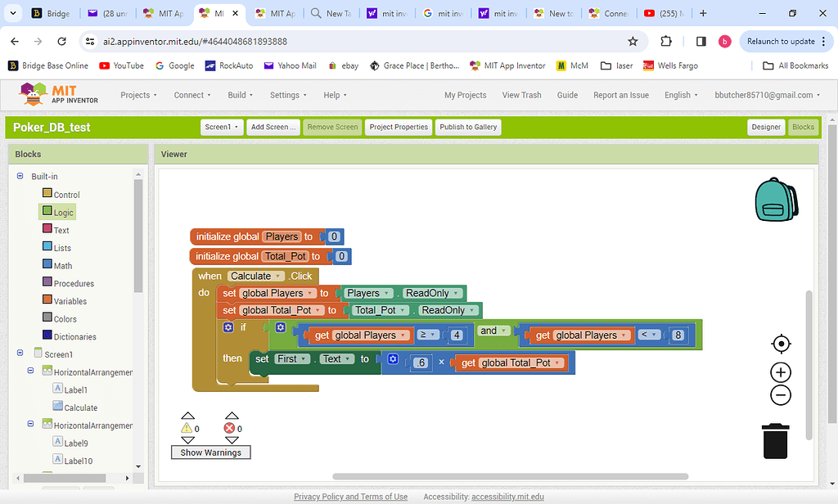Open the Build menu
Screen dimensions: 838x504
[241, 95]
